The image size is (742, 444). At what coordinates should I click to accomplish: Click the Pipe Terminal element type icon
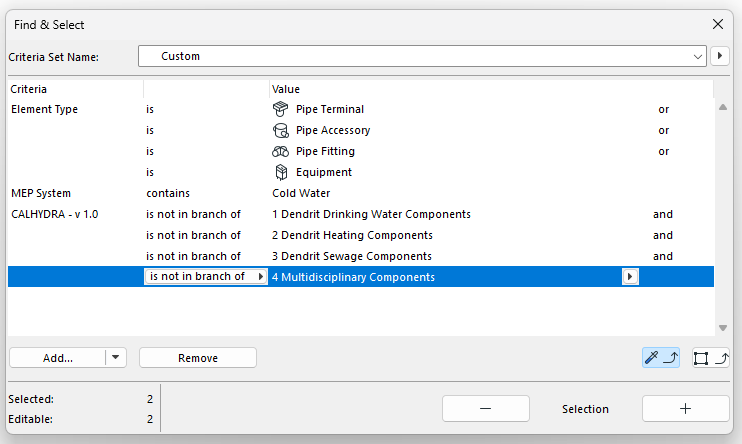(281, 109)
